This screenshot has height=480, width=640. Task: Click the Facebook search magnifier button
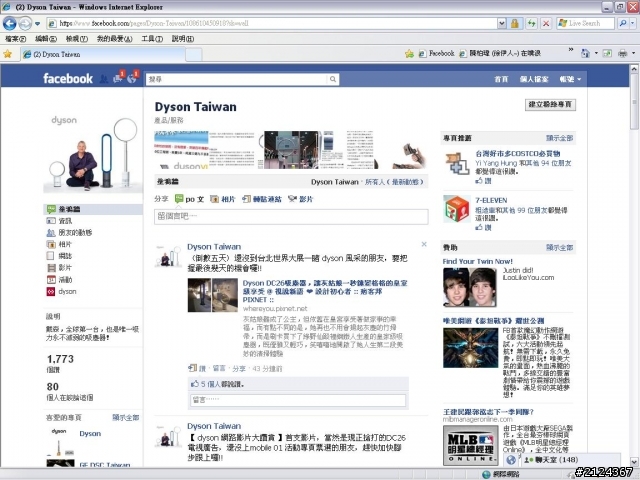click(333, 79)
